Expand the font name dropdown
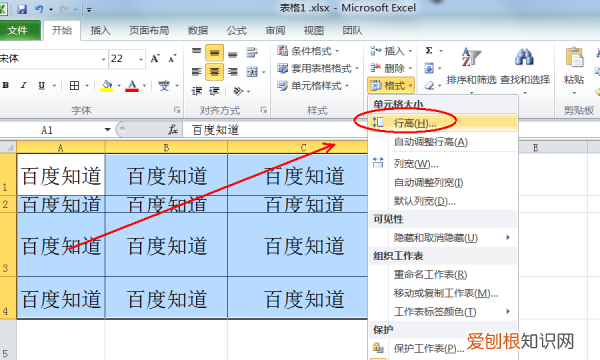Screen dimensions: 600x360 pyautogui.click(x=103, y=59)
